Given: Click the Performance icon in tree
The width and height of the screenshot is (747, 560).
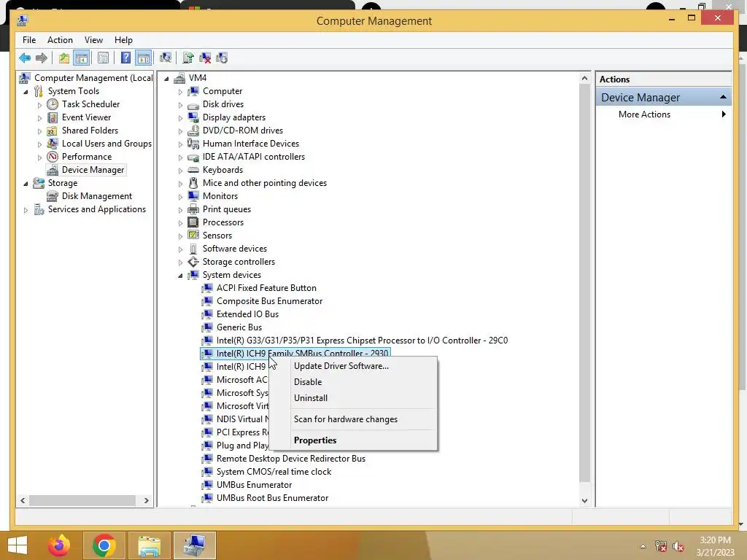Looking at the screenshot, I should (x=53, y=157).
